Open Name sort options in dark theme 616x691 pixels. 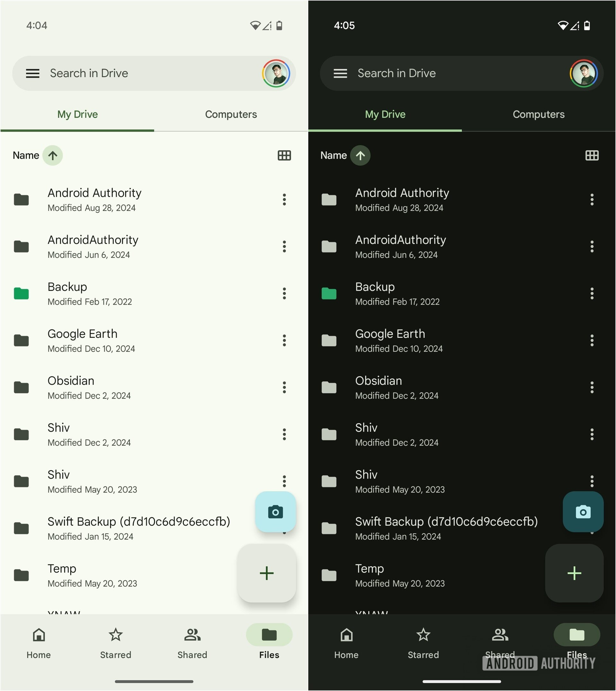[x=333, y=155]
